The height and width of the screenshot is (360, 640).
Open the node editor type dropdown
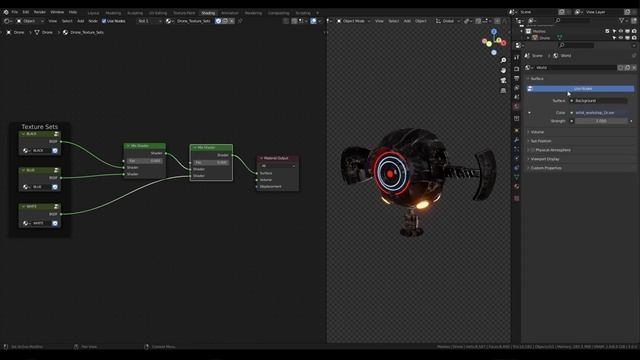[x=7, y=21]
